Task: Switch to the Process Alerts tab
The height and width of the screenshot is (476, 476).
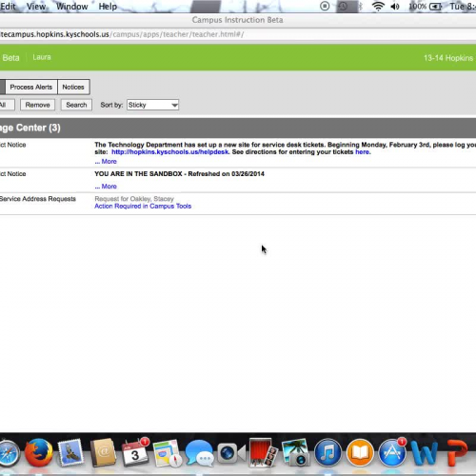Action: [31, 87]
